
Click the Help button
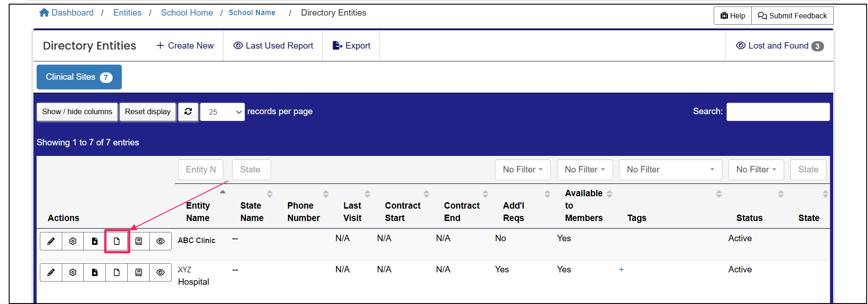point(732,16)
